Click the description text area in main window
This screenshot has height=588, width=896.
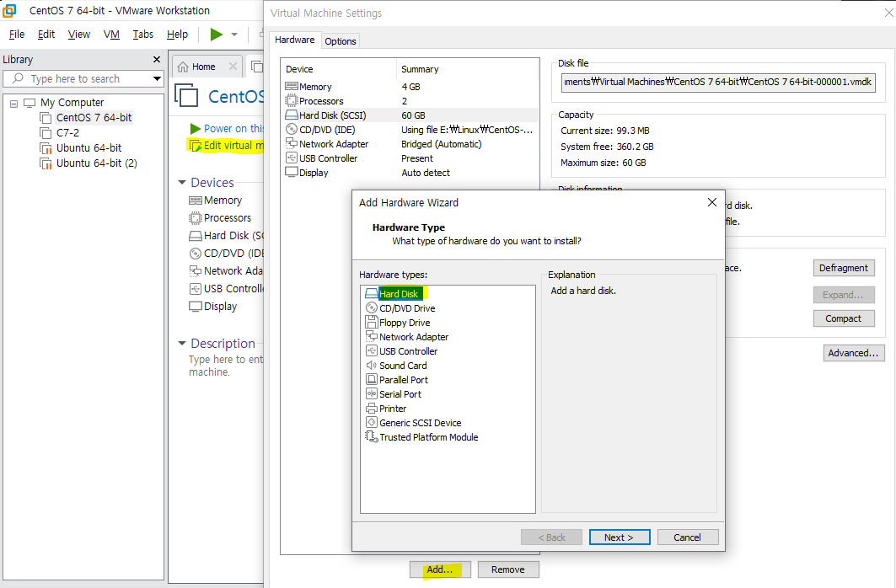(x=226, y=366)
